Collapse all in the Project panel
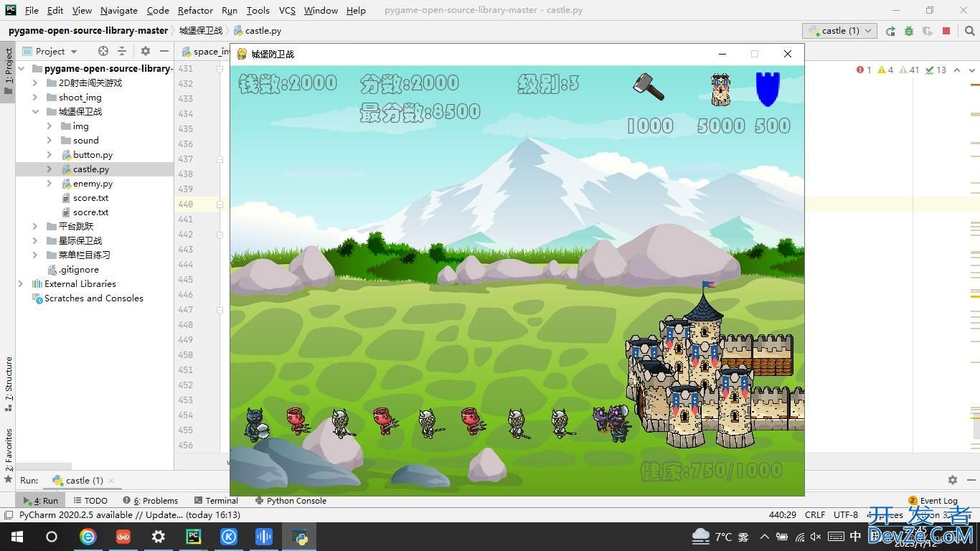 pos(122,51)
